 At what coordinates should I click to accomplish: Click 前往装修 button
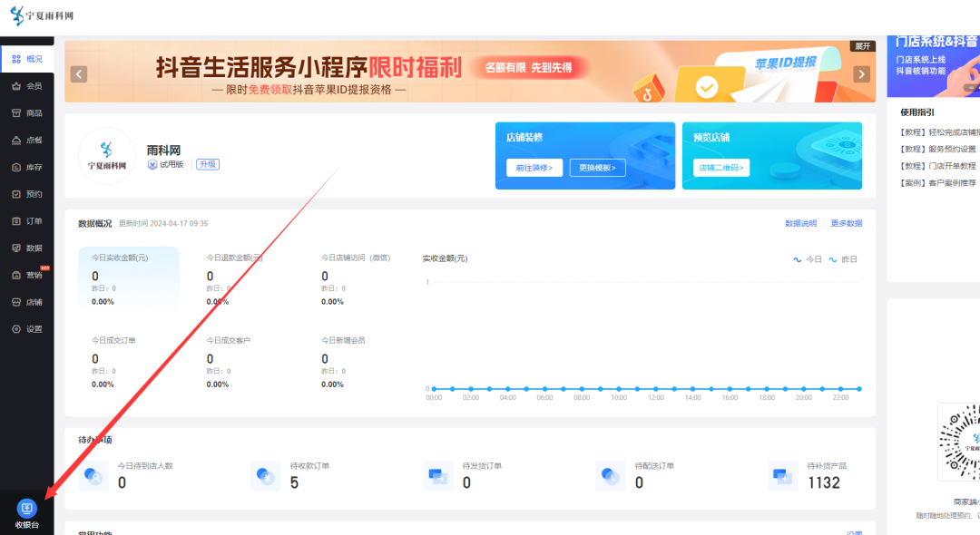(534, 168)
